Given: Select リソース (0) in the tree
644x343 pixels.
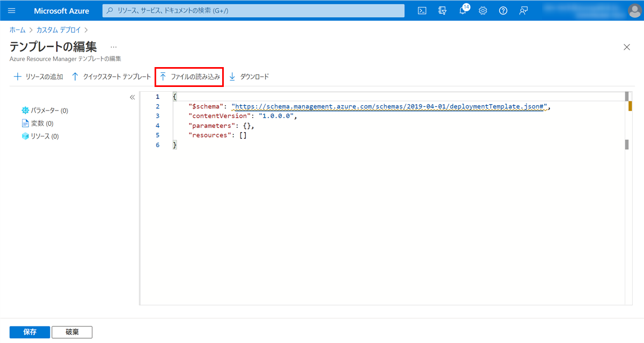Looking at the screenshot, I should click(40, 136).
